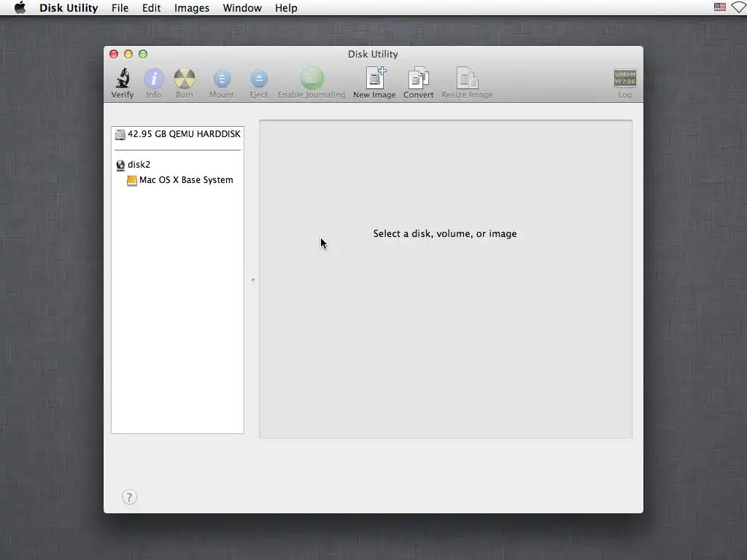The height and width of the screenshot is (560, 747).
Task: Click the US flag input source icon
Action: point(720,7)
